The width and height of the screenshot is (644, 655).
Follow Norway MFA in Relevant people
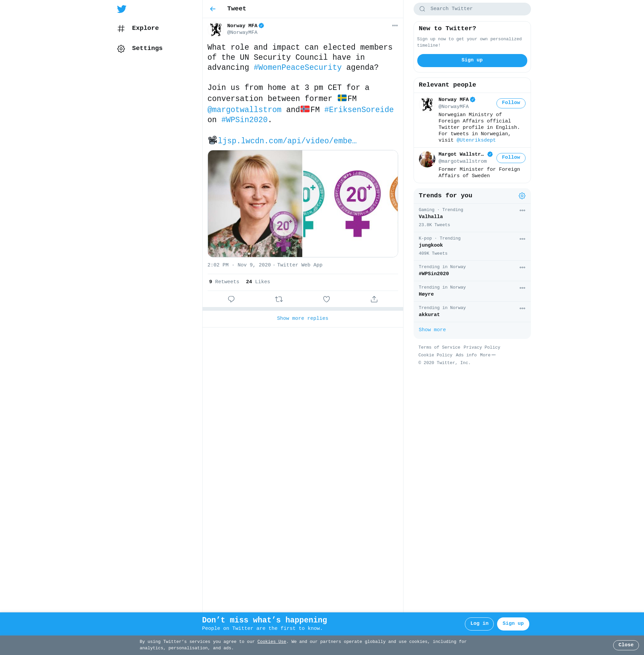tap(511, 103)
